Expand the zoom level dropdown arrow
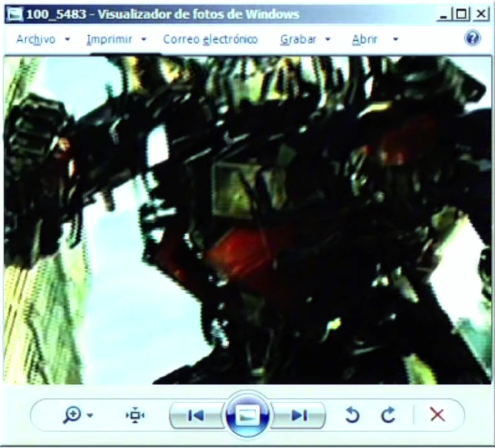This screenshot has height=448, width=495. pyautogui.click(x=90, y=416)
